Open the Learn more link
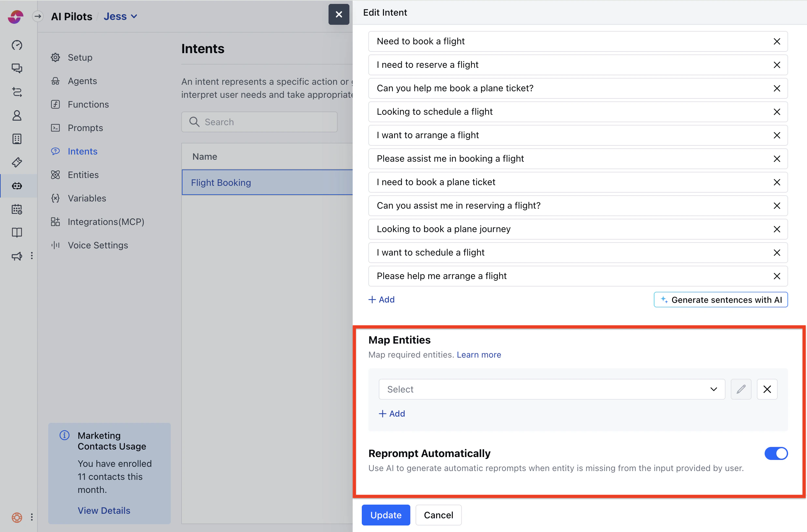The height and width of the screenshot is (532, 807). click(x=478, y=354)
